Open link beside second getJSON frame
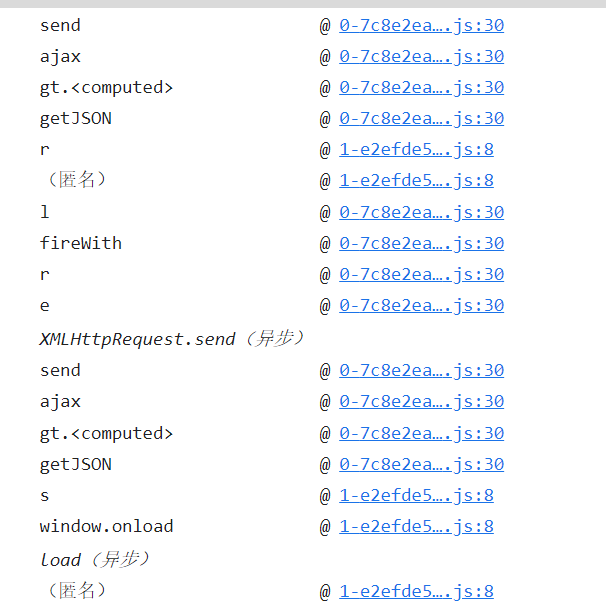 pyautogui.click(x=421, y=464)
